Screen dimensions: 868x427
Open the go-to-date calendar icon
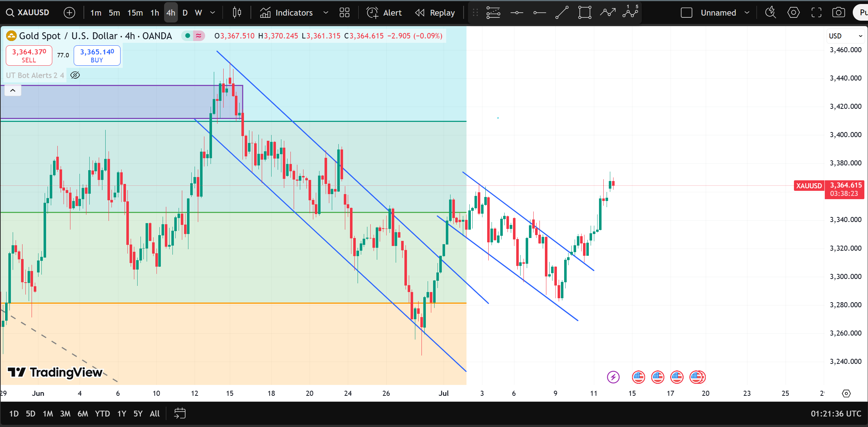click(x=180, y=414)
